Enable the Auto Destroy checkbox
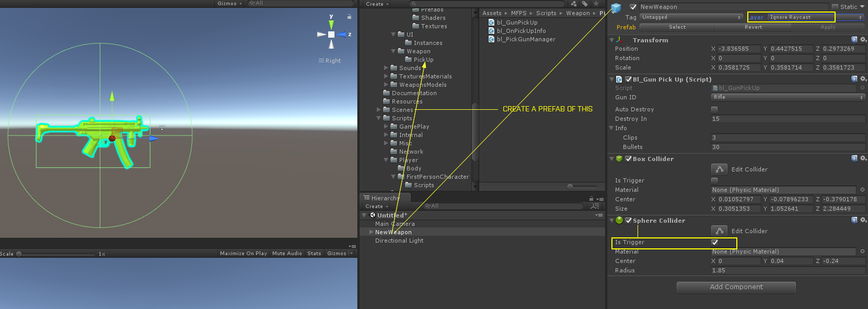Image resolution: width=868 pixels, height=309 pixels. [714, 109]
